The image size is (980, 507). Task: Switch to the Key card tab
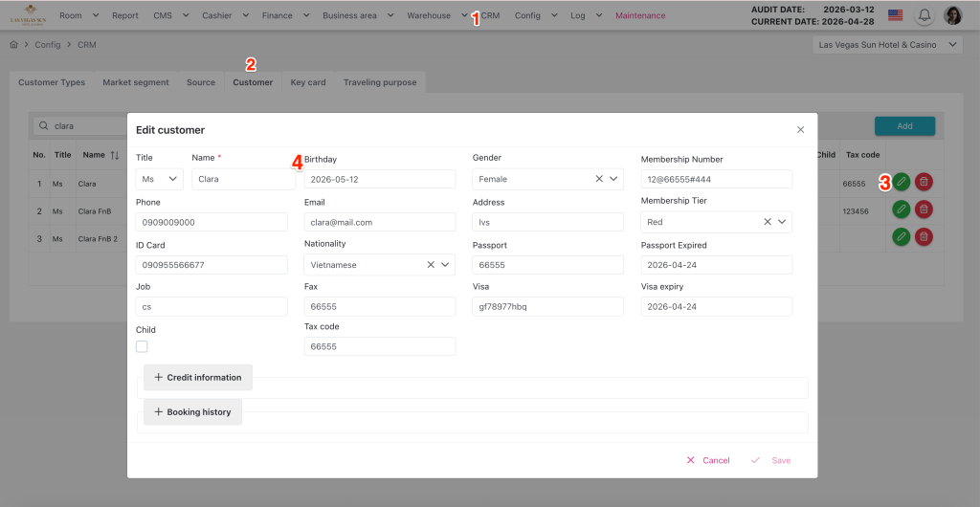pyautogui.click(x=308, y=82)
